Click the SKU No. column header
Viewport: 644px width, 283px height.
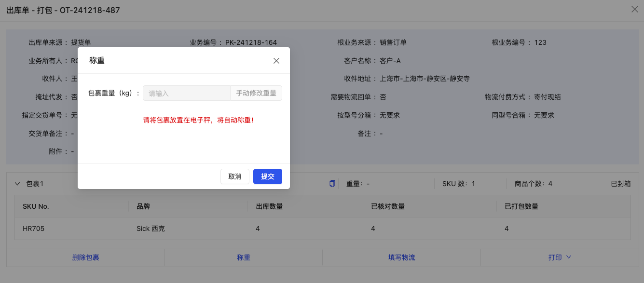(37, 206)
